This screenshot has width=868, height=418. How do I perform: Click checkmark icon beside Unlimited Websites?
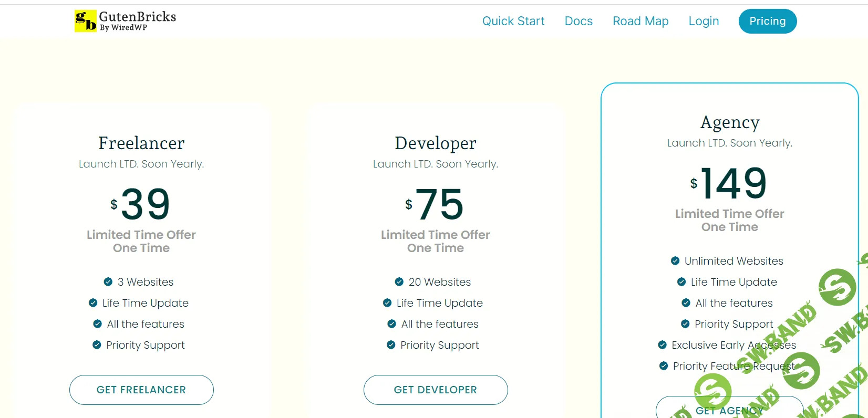coord(675,261)
